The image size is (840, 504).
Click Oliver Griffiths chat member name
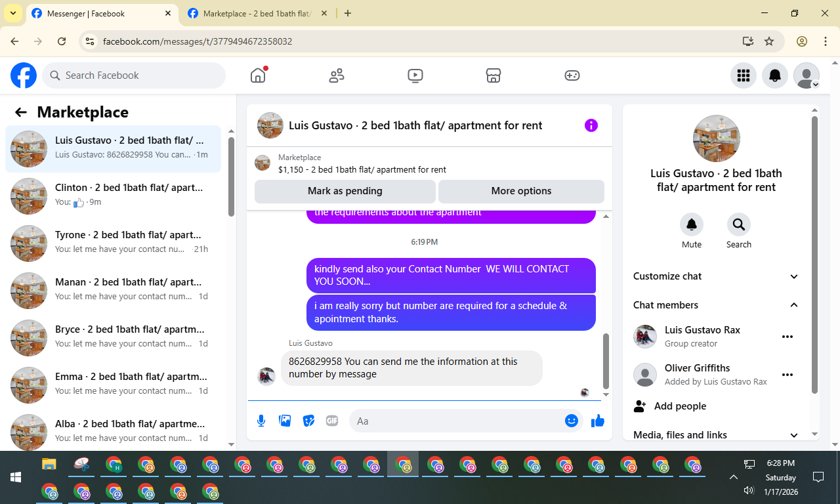tap(697, 368)
